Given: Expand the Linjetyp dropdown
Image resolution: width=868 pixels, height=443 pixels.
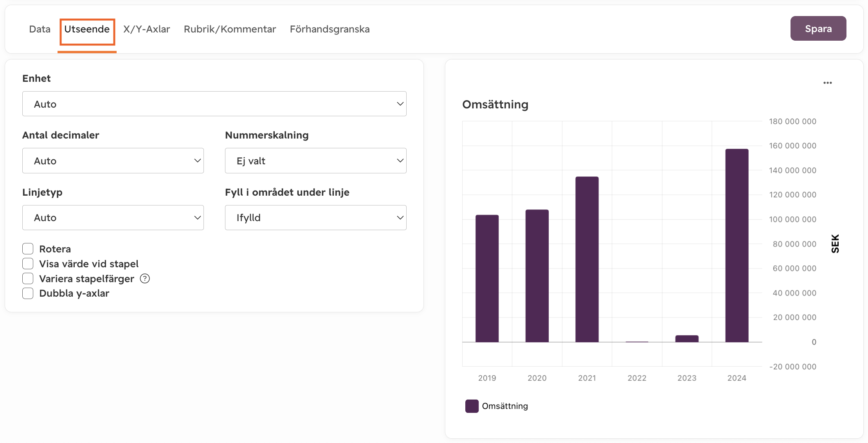Looking at the screenshot, I should point(113,218).
